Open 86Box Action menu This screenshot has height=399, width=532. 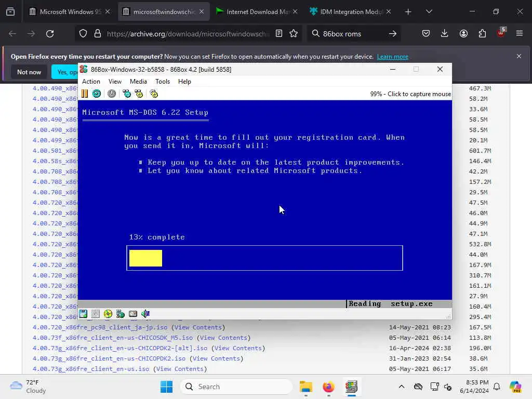coord(91,82)
